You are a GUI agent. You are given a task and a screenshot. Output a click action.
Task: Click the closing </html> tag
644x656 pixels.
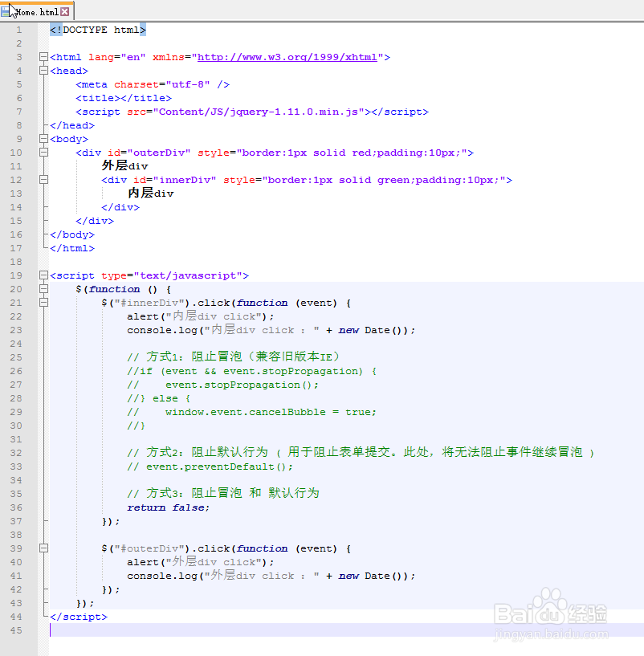click(72, 248)
